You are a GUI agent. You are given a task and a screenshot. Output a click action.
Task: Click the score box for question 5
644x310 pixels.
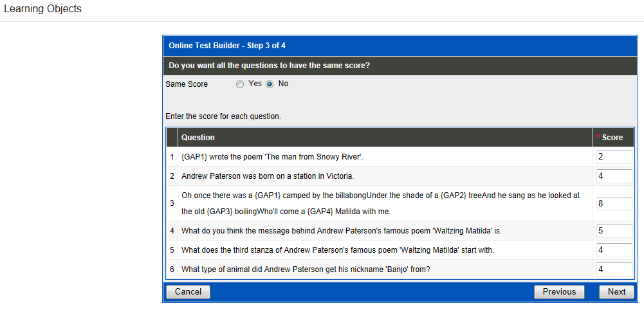pyautogui.click(x=614, y=250)
